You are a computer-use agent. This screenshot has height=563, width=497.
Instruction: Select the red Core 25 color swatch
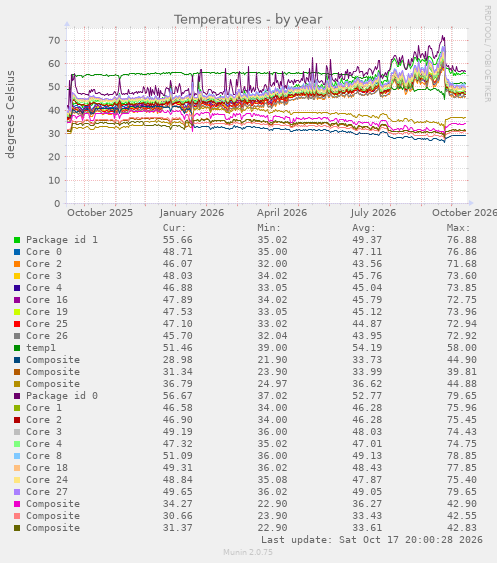point(17,324)
